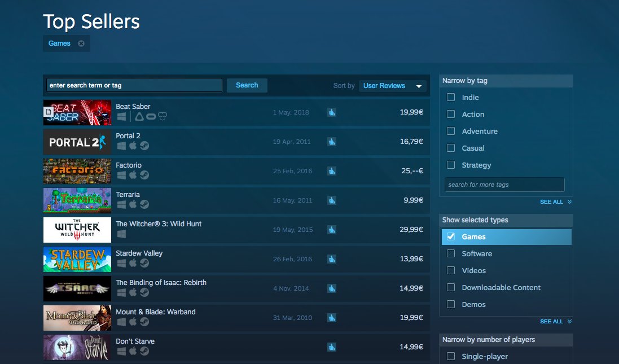The width and height of the screenshot is (619, 364).
Task: Tick the Demos type checkbox
Action: (451, 304)
